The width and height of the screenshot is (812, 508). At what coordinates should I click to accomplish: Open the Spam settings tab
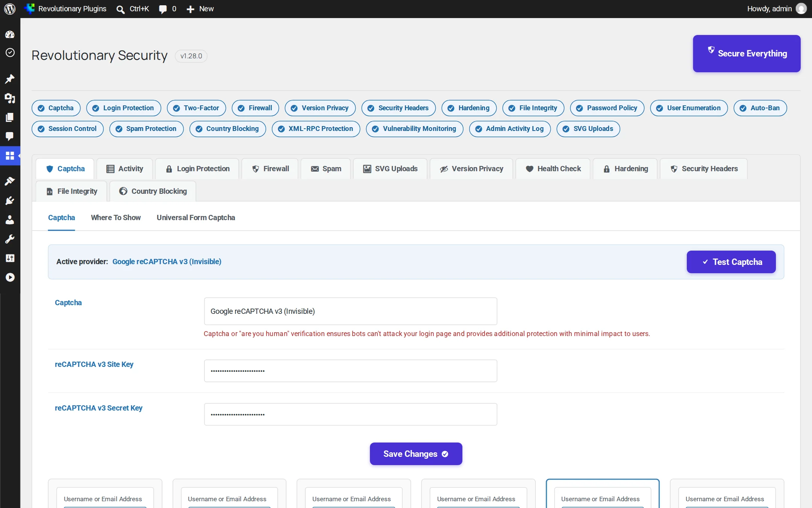[x=326, y=169]
